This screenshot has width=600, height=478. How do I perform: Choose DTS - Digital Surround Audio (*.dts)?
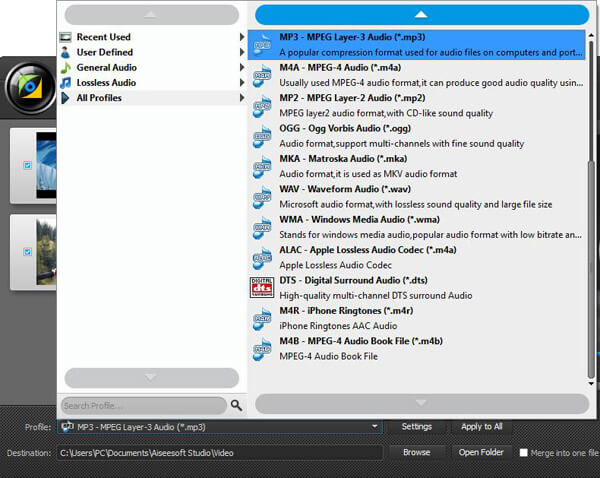click(x=417, y=288)
